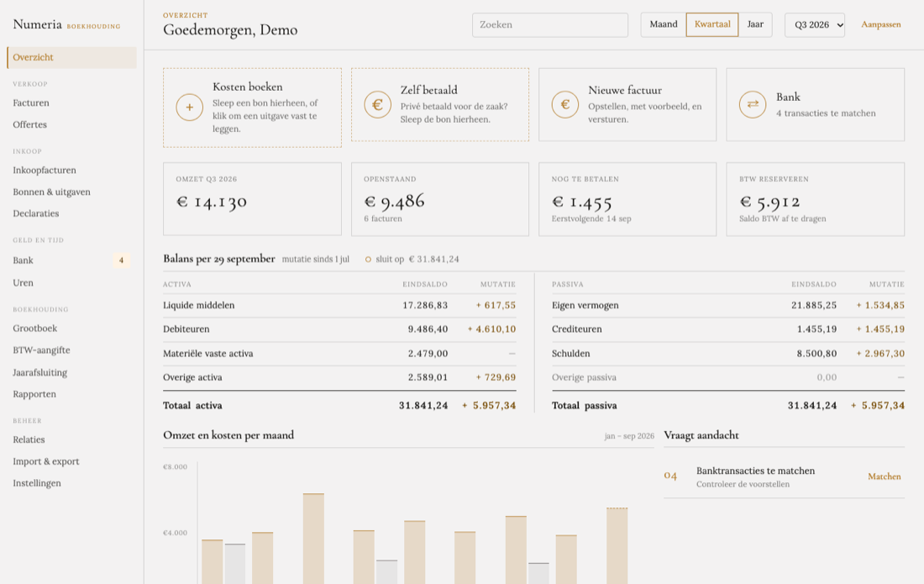Click the euro icon on Nieuwe factuur

tap(565, 104)
